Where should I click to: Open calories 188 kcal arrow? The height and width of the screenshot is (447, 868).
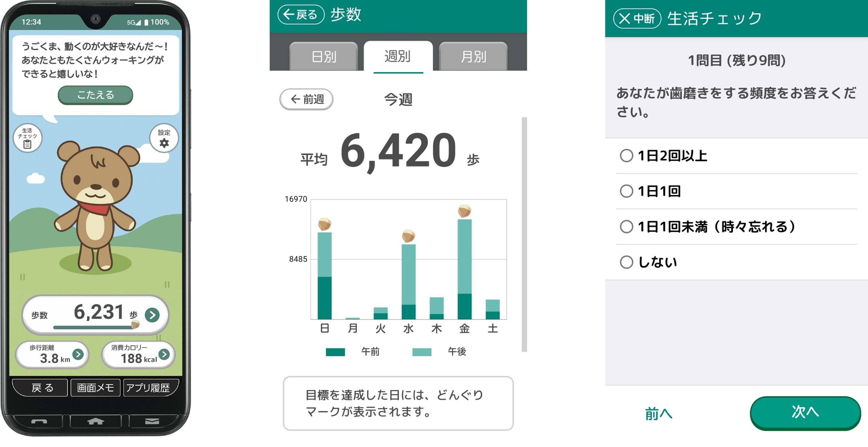point(164,354)
